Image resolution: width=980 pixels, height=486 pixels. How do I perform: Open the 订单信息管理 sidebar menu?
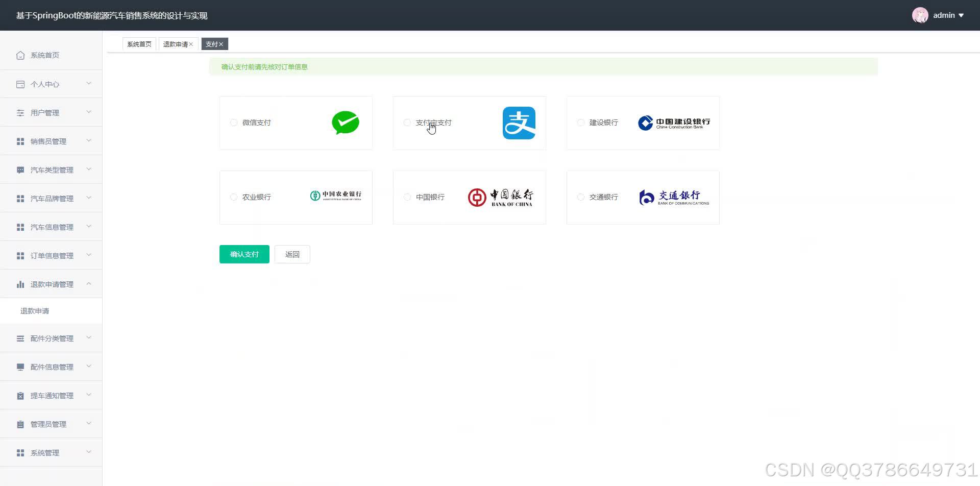point(51,256)
